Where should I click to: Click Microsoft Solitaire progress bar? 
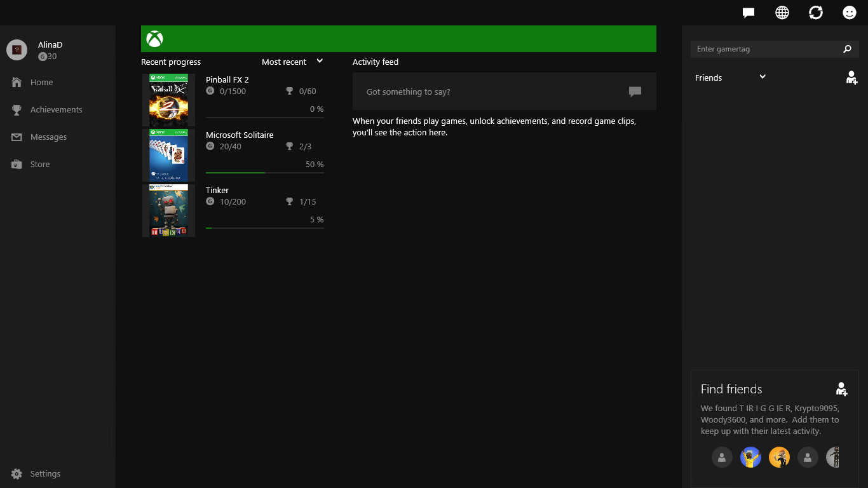265,173
